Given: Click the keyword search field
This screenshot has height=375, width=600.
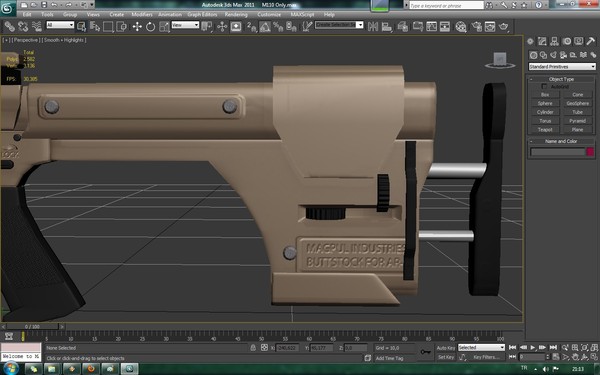Looking at the screenshot, I should coord(446,5).
